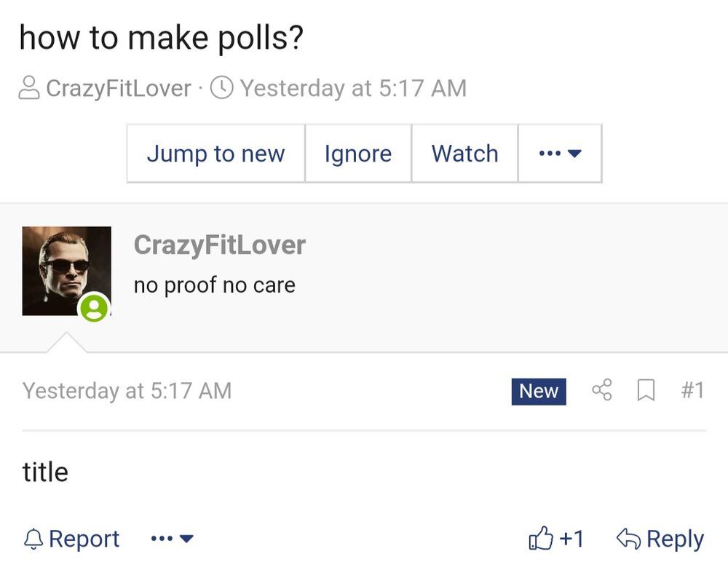
Task: Click the Report bell icon
Action: [x=33, y=539]
